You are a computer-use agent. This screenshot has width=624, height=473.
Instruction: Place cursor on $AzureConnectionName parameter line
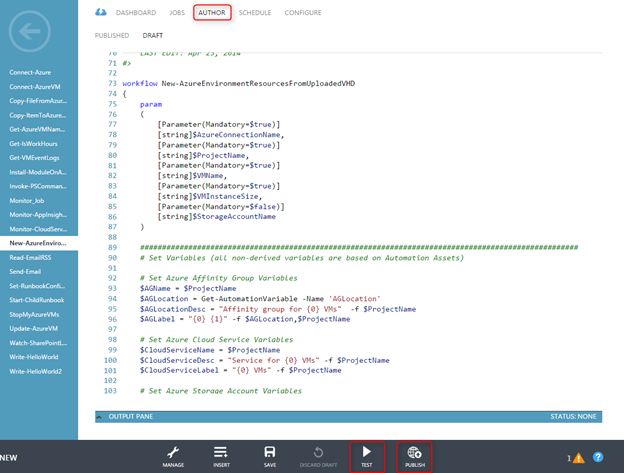(221, 135)
